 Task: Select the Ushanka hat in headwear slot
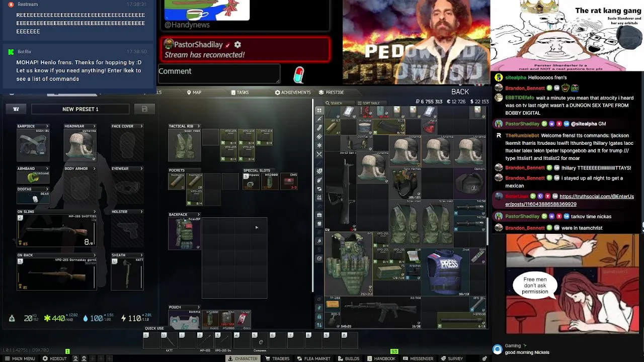coord(80,145)
